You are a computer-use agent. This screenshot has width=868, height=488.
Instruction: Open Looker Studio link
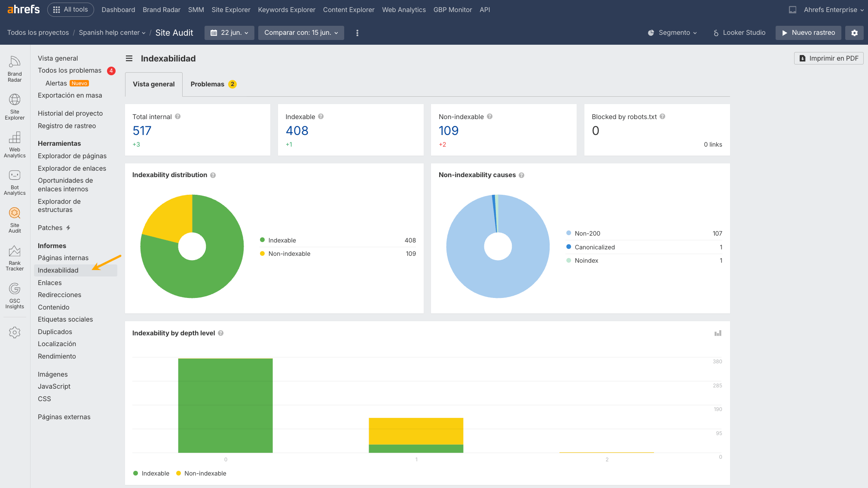tap(739, 33)
